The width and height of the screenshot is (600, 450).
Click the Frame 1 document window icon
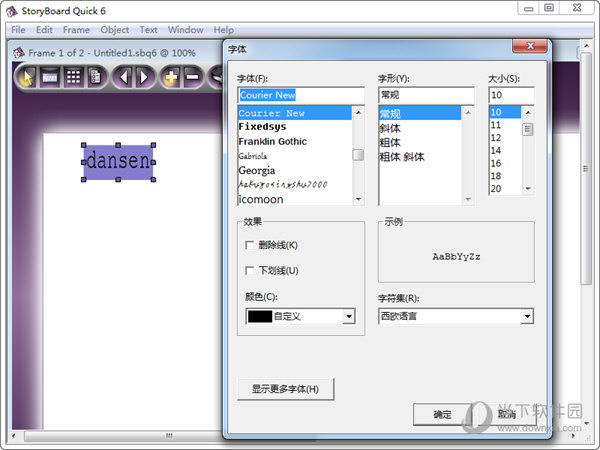click(19, 53)
